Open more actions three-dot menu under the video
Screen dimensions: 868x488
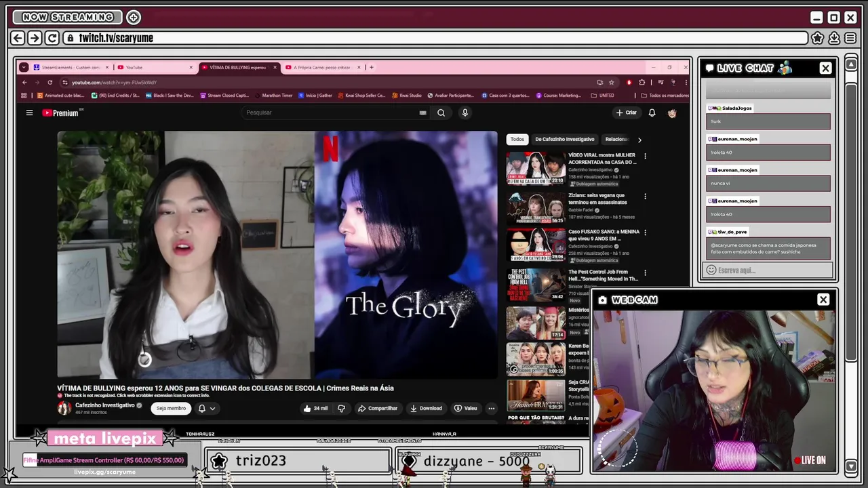[x=491, y=408]
